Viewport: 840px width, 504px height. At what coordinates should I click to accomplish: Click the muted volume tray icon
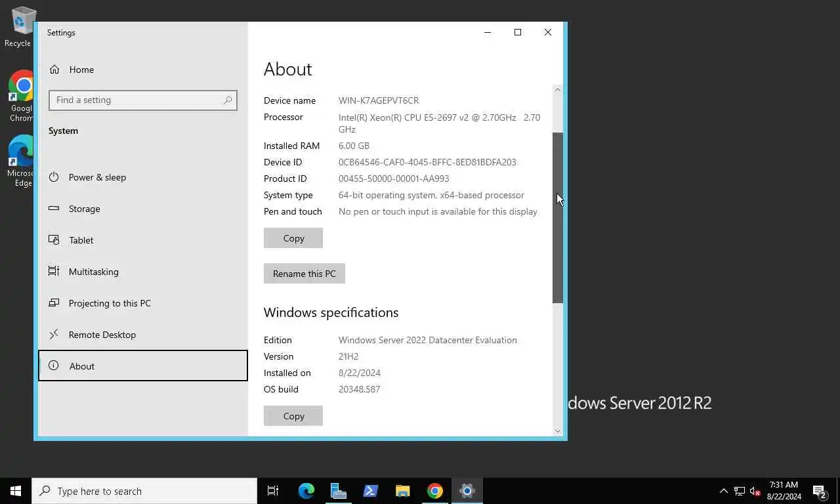tap(755, 491)
